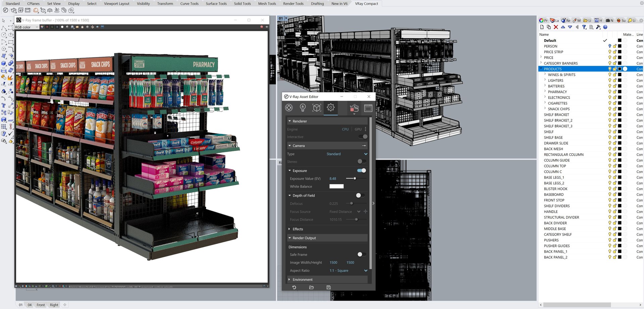
Task: Enable the Depth of Field switch
Action: [360, 195]
